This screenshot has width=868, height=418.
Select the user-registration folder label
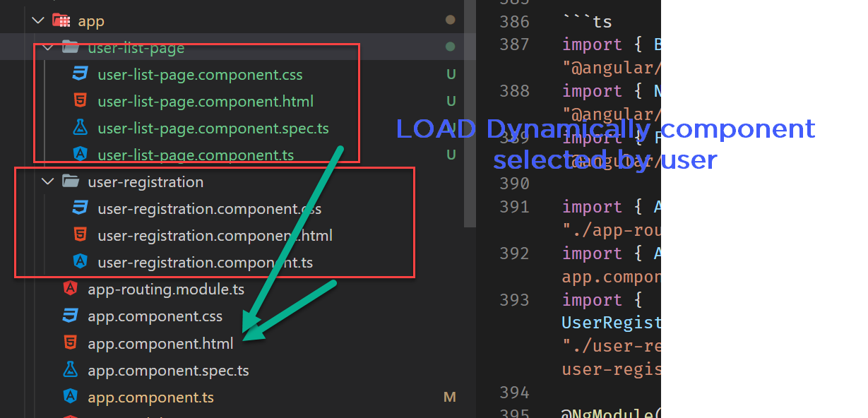click(145, 182)
